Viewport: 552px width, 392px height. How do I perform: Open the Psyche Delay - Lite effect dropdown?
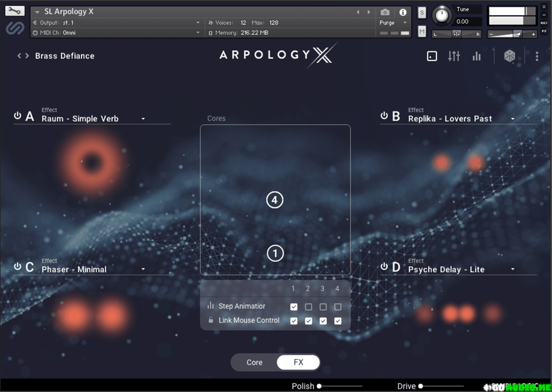click(462, 269)
